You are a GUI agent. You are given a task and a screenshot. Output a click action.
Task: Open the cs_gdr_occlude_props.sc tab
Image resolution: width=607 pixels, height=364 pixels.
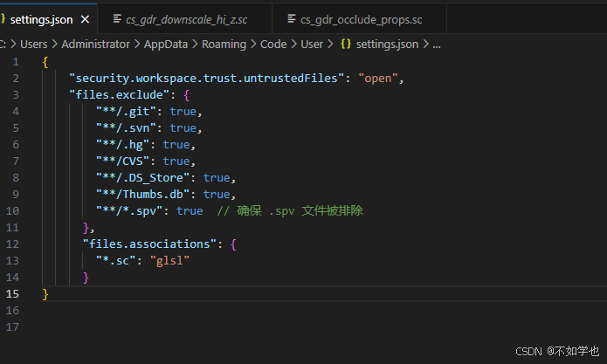click(x=362, y=19)
